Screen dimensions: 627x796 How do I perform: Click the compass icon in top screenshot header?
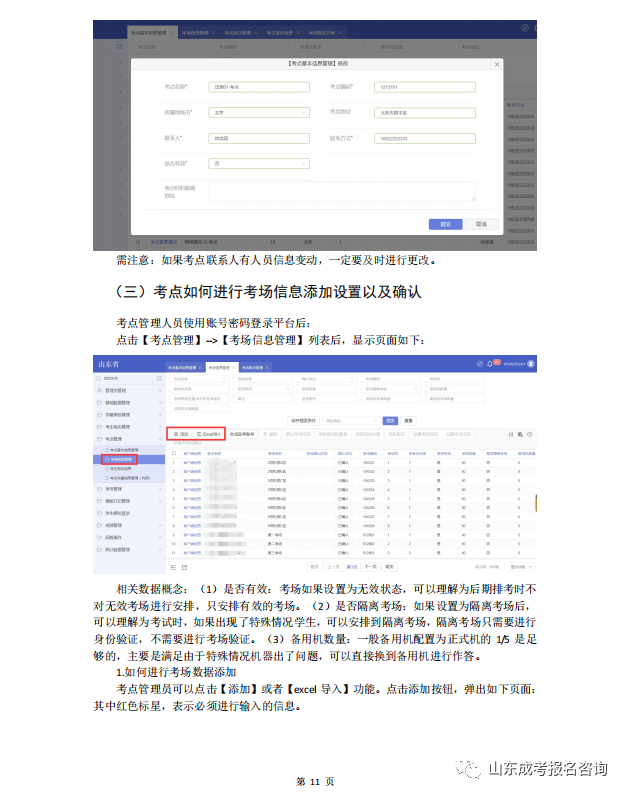[x=525, y=28]
